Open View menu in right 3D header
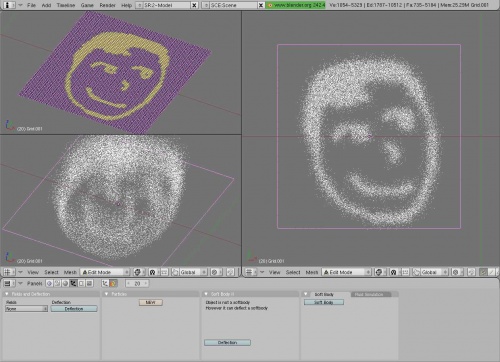The height and width of the screenshot is (362, 500). (275, 272)
